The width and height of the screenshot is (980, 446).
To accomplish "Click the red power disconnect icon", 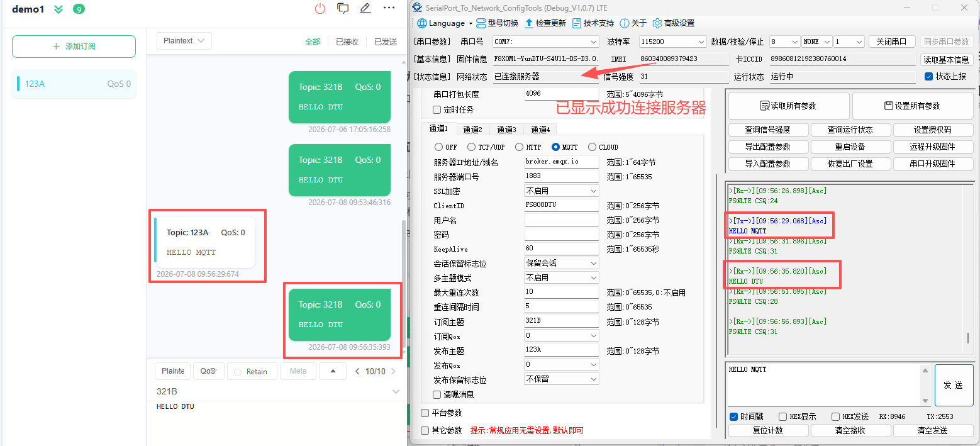I will [x=320, y=9].
